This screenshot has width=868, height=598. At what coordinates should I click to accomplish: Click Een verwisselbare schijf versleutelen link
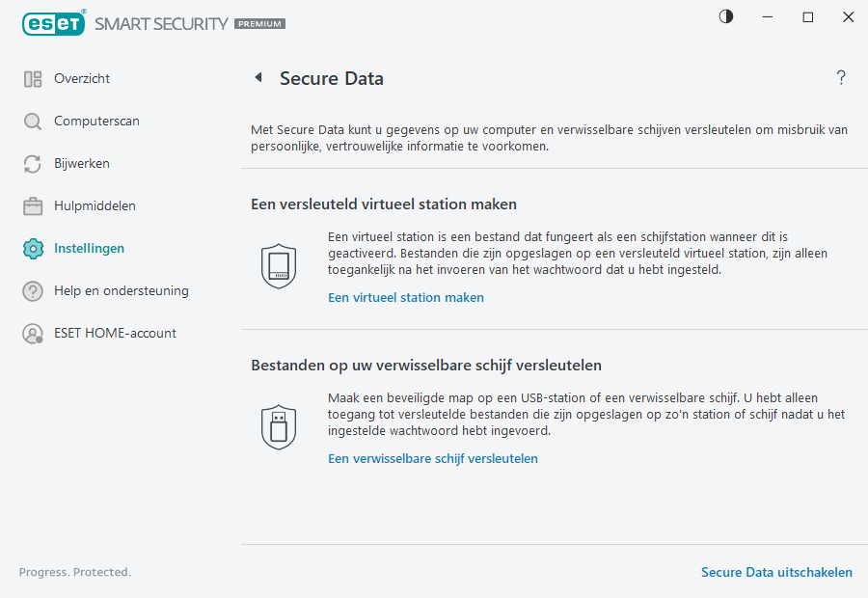pyautogui.click(x=433, y=458)
